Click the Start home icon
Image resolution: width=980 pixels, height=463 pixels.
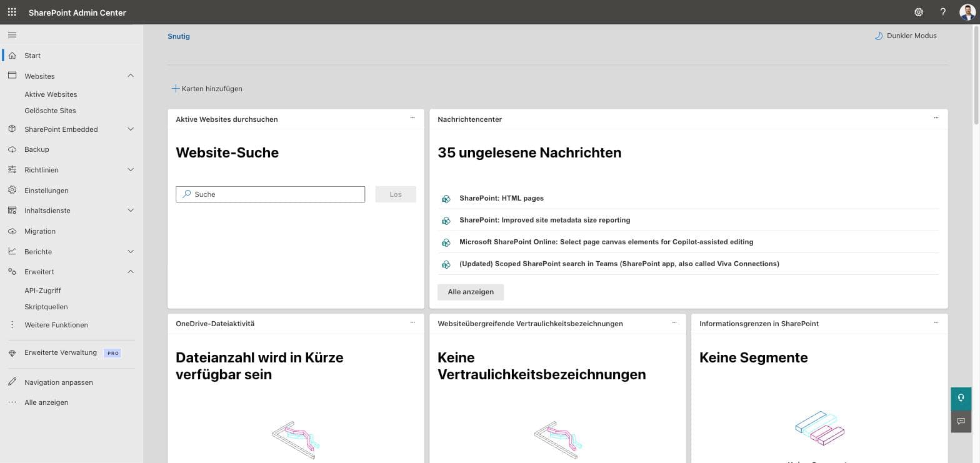click(x=12, y=56)
